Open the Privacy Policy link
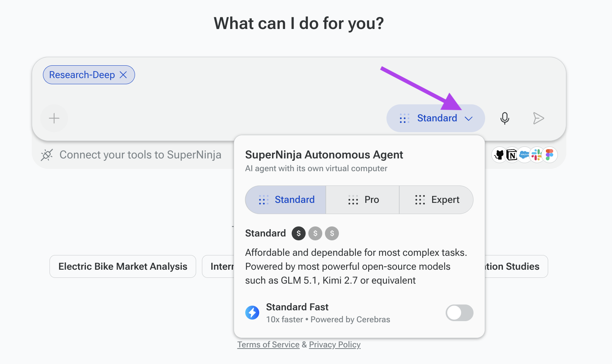The width and height of the screenshot is (612, 364). (x=335, y=345)
